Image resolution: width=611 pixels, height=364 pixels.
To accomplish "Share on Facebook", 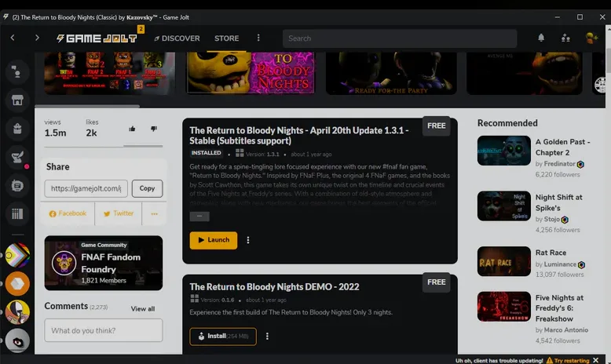I will (x=68, y=213).
